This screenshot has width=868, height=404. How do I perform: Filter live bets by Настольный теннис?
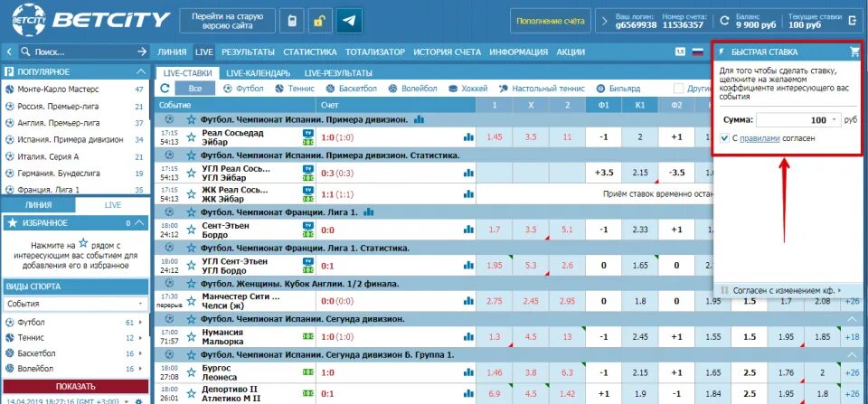(542, 89)
